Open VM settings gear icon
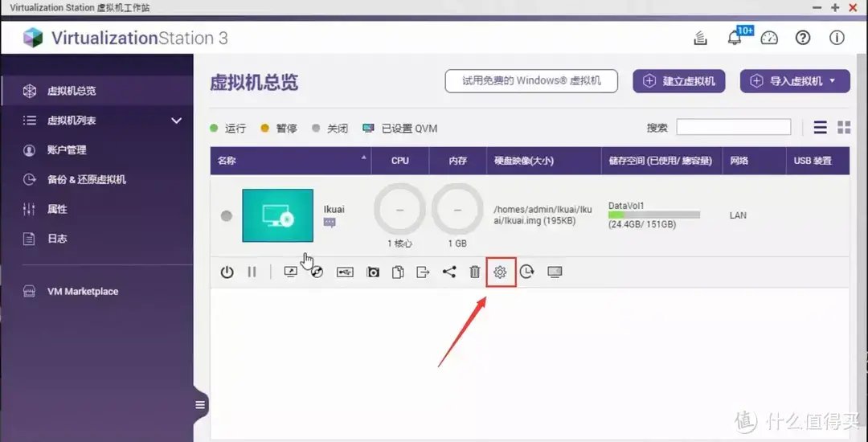Viewport: 868px width, 442px height. pos(501,272)
